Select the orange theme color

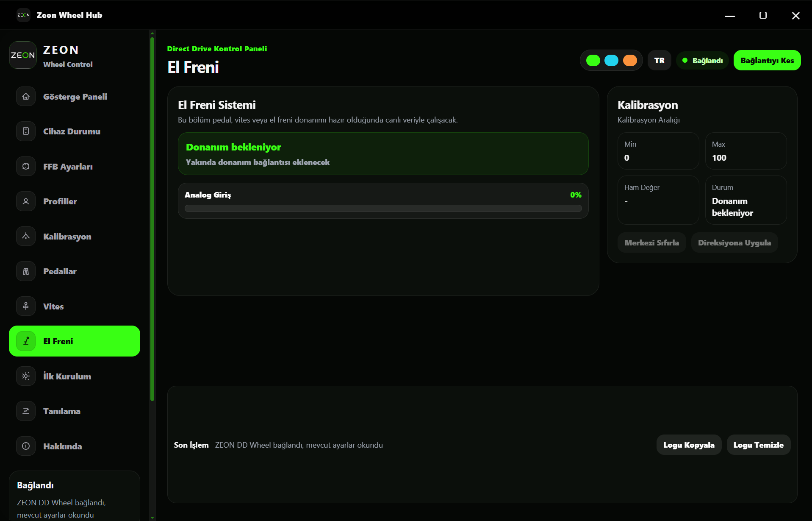point(630,61)
